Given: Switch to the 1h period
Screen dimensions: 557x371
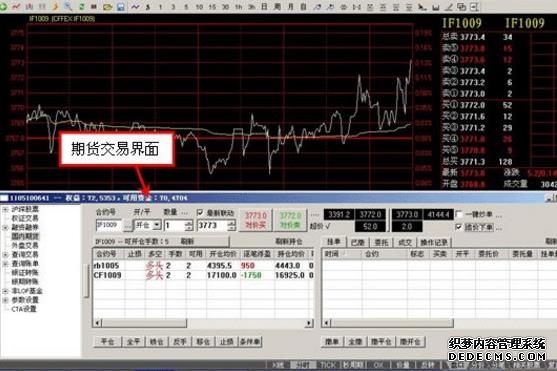Looking at the screenshot, I should tap(238, 6).
